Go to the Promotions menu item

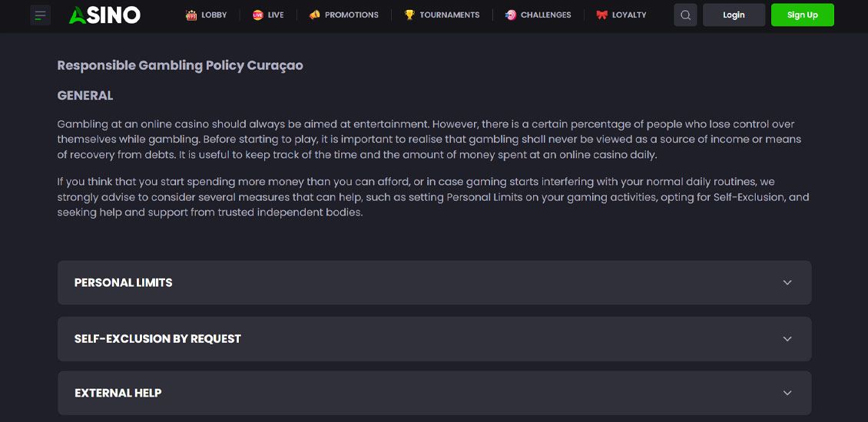coord(351,15)
